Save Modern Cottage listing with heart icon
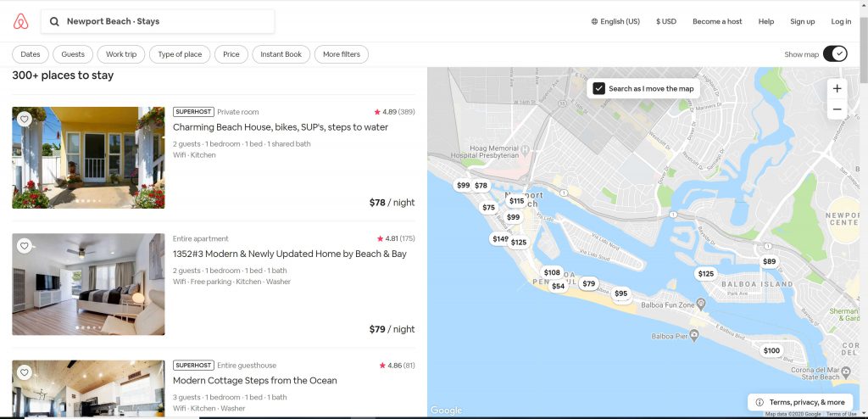 click(x=24, y=372)
